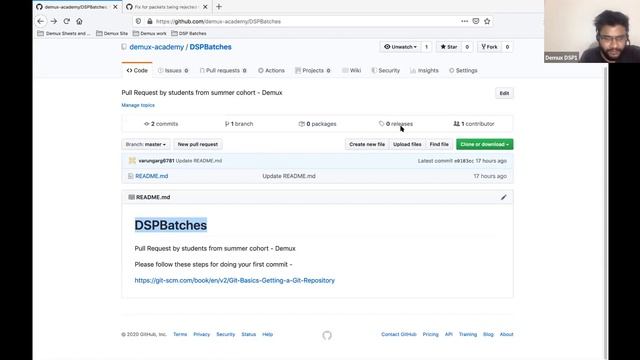Reload the page with the refresh icon

click(x=67, y=21)
